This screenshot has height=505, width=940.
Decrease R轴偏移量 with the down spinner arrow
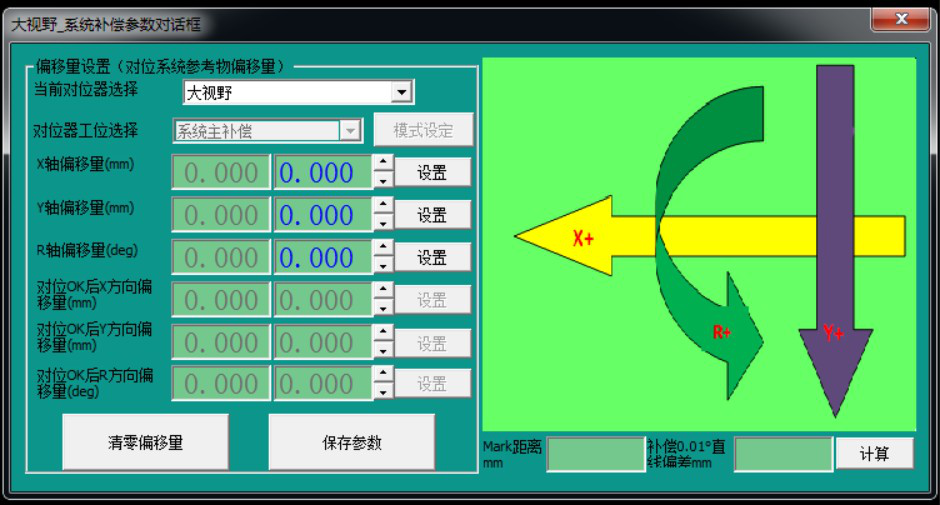pyautogui.click(x=383, y=266)
